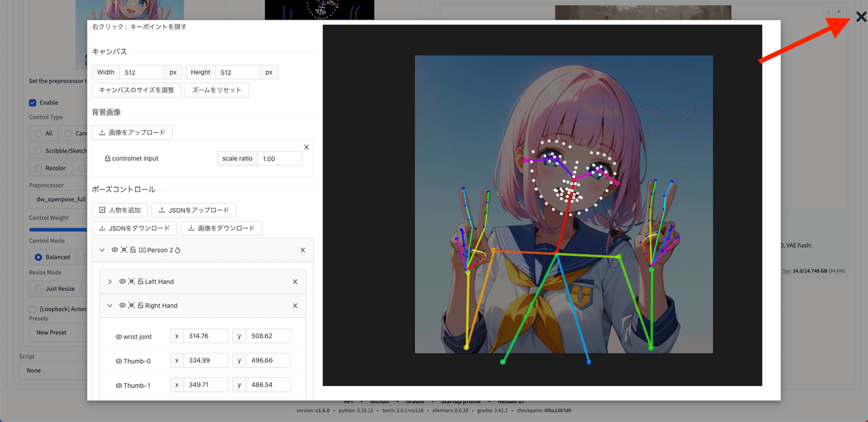
Task: Select the Scribble/Sketch control type radio
Action: 38,151
